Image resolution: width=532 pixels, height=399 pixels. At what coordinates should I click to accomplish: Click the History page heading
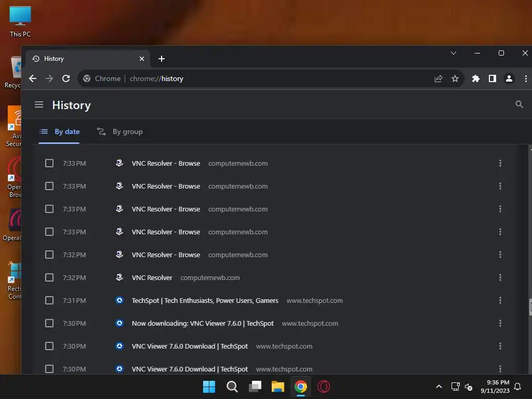(72, 105)
